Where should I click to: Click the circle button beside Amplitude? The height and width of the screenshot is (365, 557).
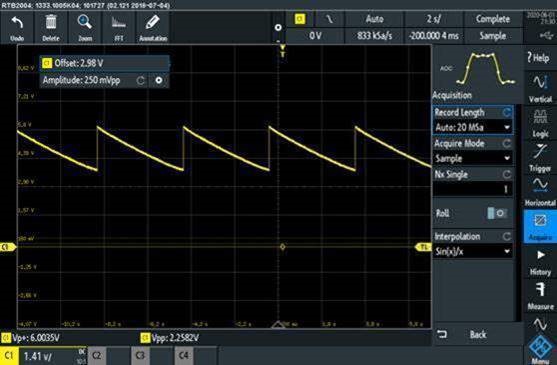159,81
